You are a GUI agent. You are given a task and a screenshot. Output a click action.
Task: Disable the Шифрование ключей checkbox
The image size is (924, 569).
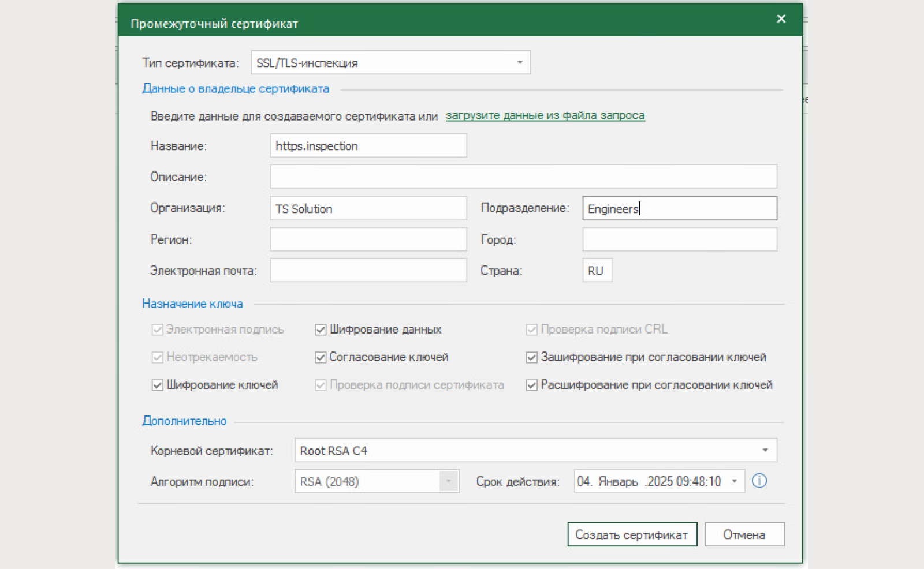pyautogui.click(x=157, y=385)
